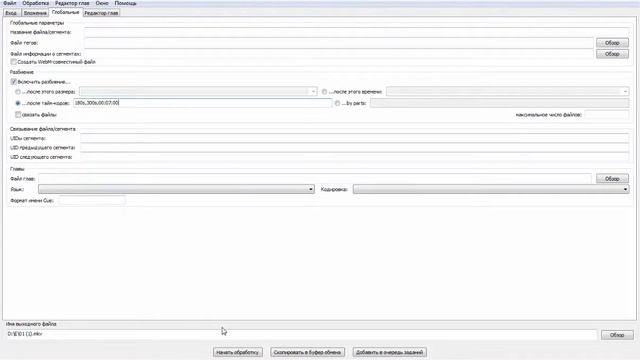Click the next segment UID field
This screenshot has height=360, width=640.
(x=354, y=157)
